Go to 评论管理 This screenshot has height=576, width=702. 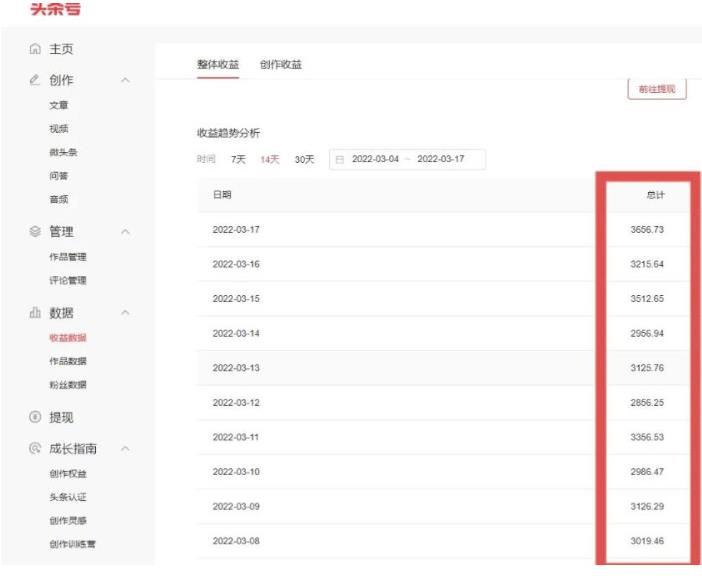coord(68,281)
